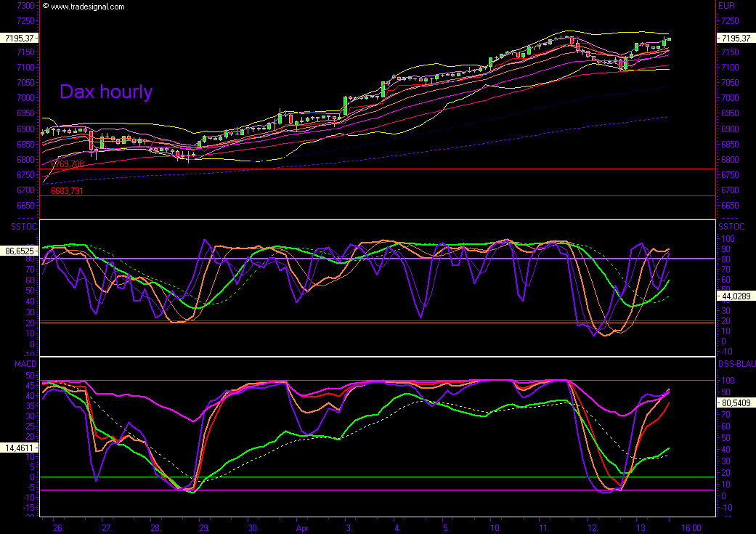Image resolution: width=756 pixels, height=534 pixels.
Task: Click the "4." date label on time axis
Action: coord(397,528)
